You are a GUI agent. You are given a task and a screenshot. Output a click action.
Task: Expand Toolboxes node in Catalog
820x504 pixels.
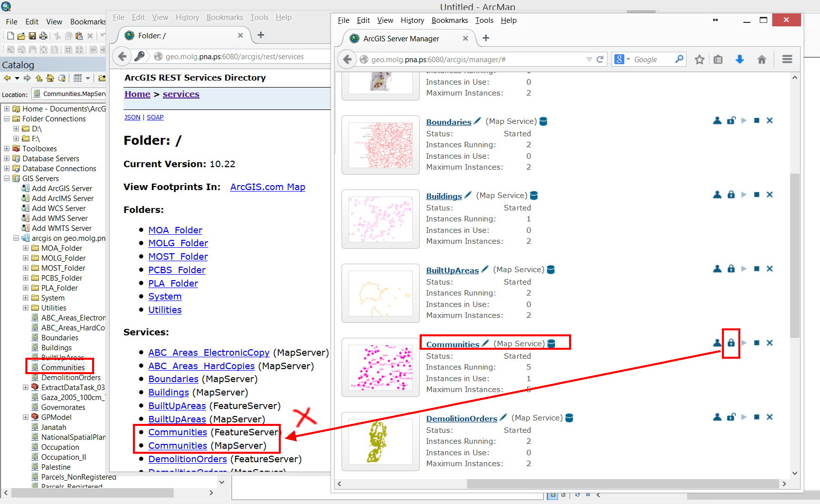pyautogui.click(x=6, y=148)
